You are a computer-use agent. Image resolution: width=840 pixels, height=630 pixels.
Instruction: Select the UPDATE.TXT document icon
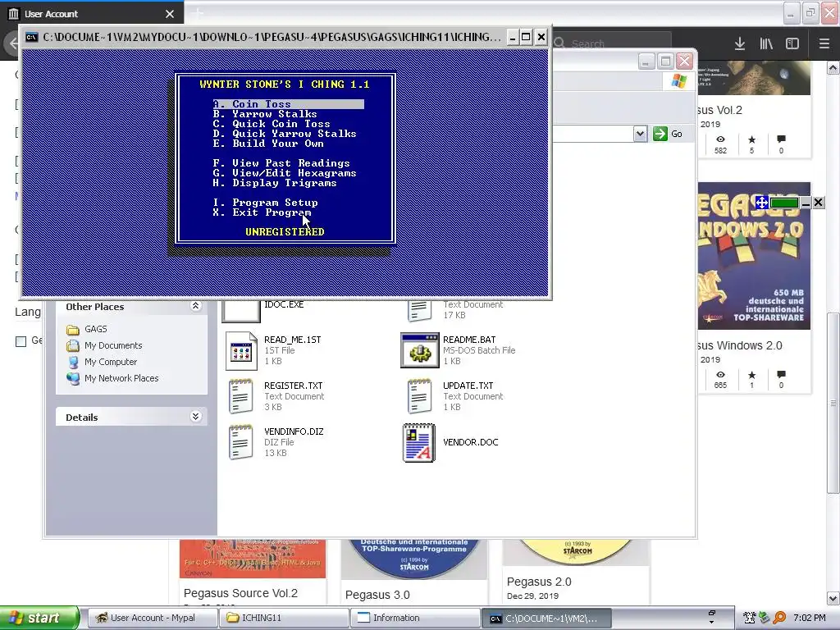coord(419,396)
